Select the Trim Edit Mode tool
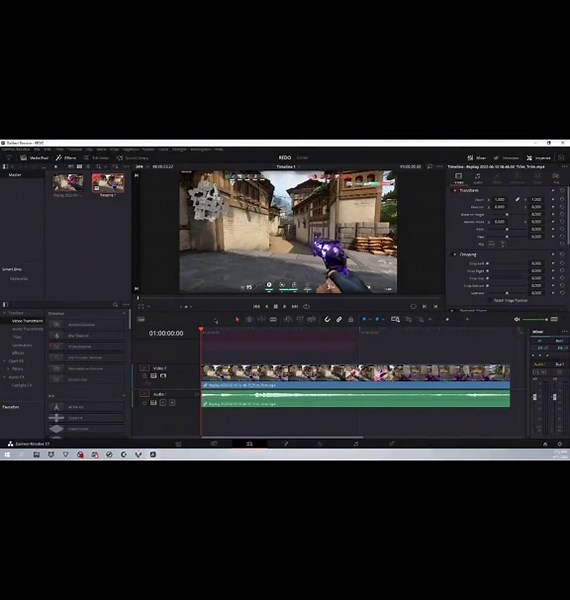The height and width of the screenshot is (600, 570). point(249,319)
